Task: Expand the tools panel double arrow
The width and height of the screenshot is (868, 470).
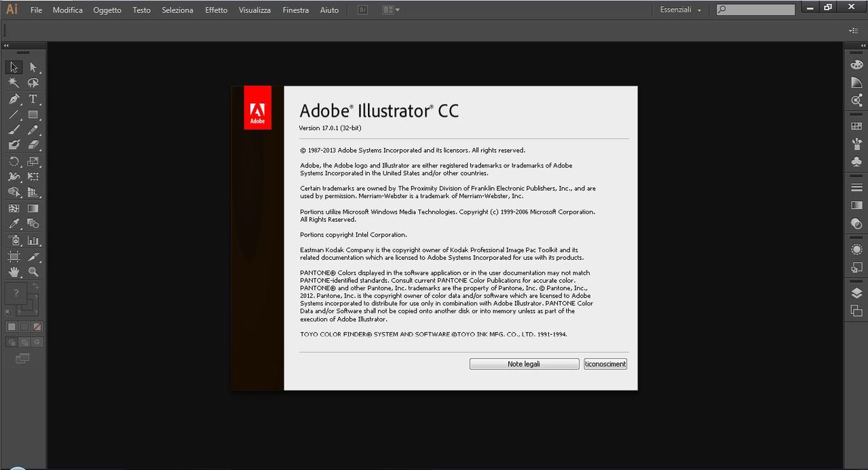Action: 6,45
